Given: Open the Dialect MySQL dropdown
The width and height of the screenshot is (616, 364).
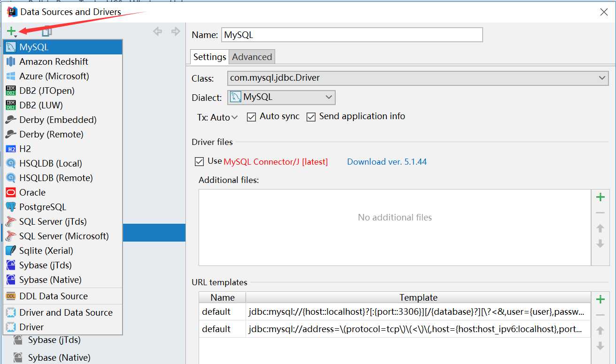Looking at the screenshot, I should 281,97.
